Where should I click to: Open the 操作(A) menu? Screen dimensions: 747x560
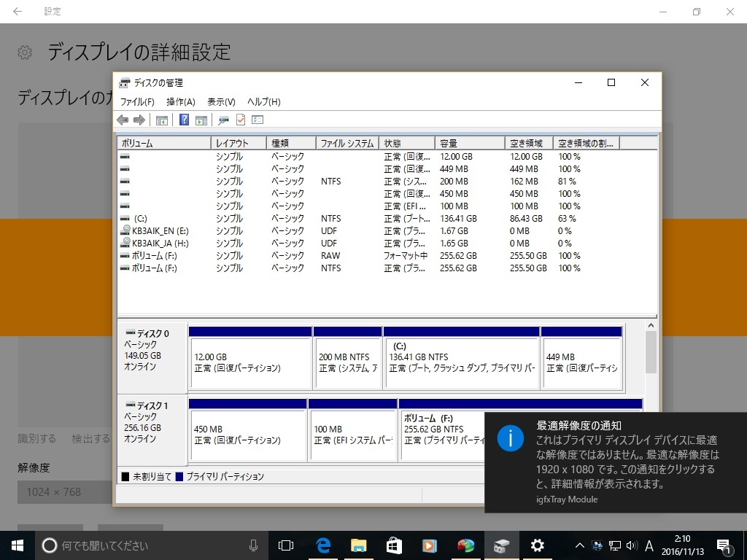[x=180, y=102]
